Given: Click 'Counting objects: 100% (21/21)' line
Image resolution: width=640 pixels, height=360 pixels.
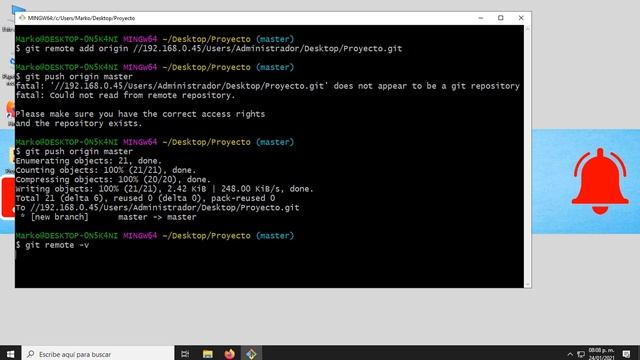Looking at the screenshot, I should coord(106,170).
